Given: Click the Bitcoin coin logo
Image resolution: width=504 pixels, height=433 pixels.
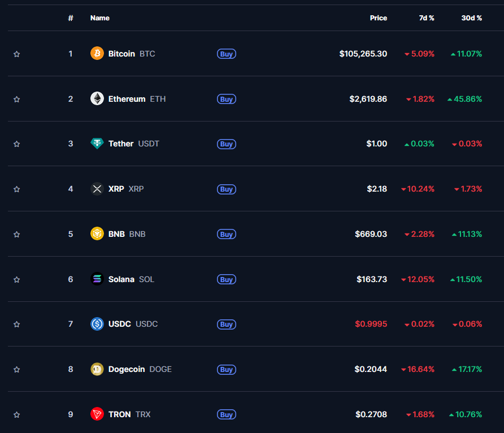Looking at the screenshot, I should click(97, 53).
